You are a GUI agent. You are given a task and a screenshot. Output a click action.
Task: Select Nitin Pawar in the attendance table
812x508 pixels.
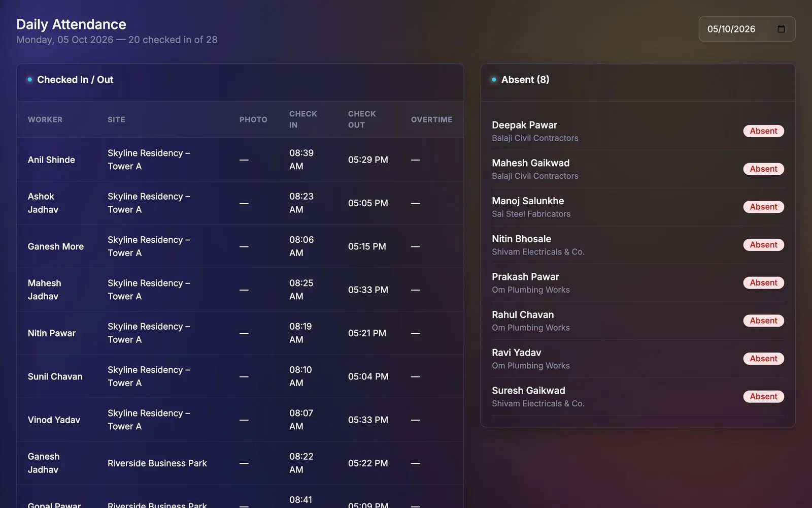pyautogui.click(x=52, y=333)
